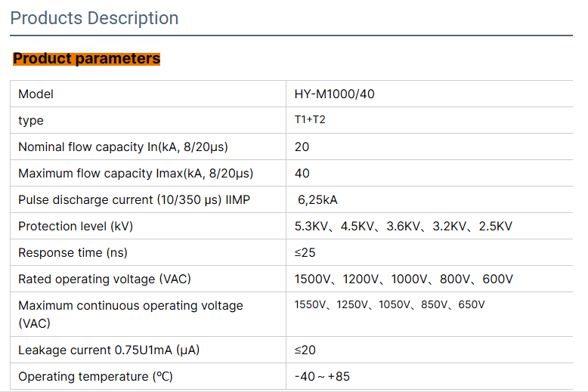
Task: Click the "Products Description" heading
Action: tap(94, 18)
